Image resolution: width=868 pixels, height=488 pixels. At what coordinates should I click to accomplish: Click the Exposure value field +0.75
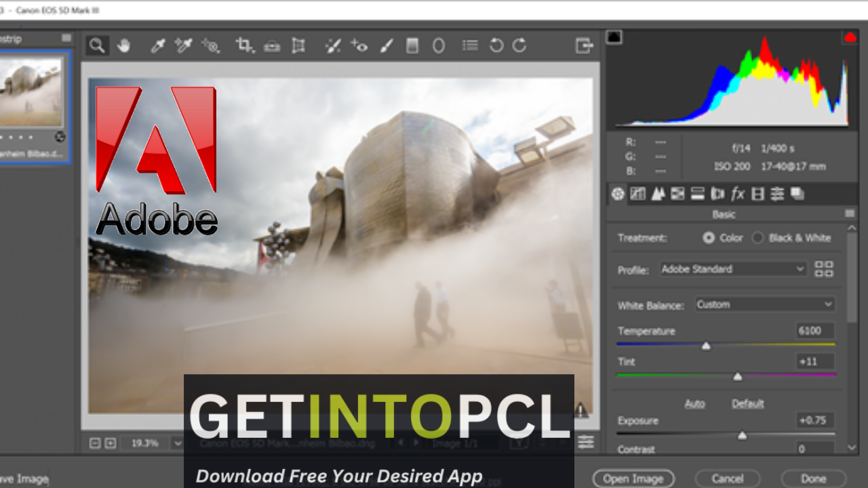[815, 420]
